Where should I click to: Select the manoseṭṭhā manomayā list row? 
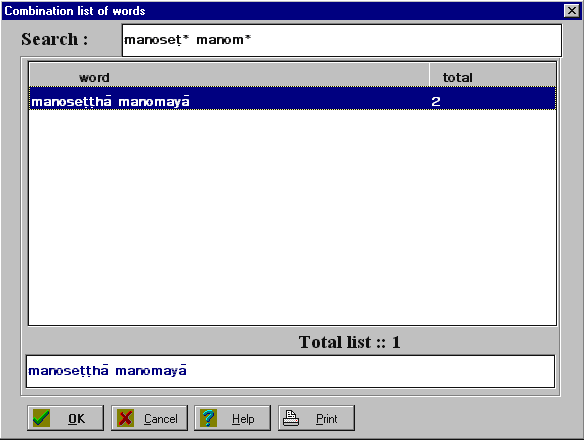pos(292,98)
